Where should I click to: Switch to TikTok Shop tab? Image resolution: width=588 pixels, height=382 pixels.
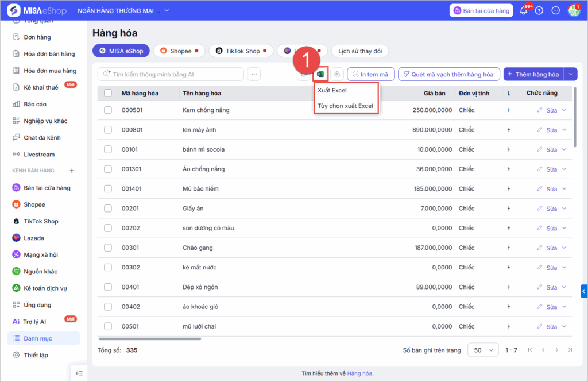click(x=241, y=51)
